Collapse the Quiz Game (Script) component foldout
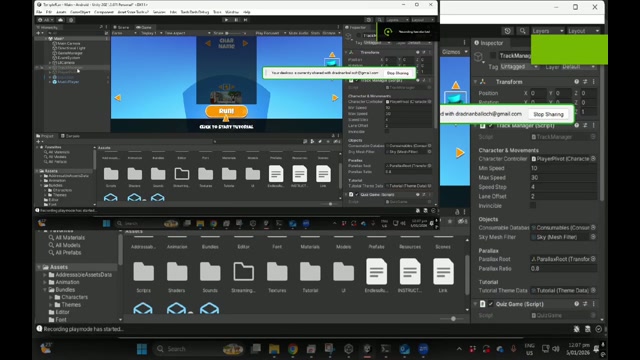The image size is (640, 360). pos(476,304)
